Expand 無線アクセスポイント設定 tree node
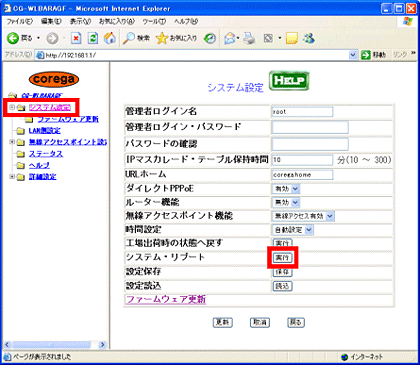The height and width of the screenshot is (365, 420). pyautogui.click(x=12, y=142)
